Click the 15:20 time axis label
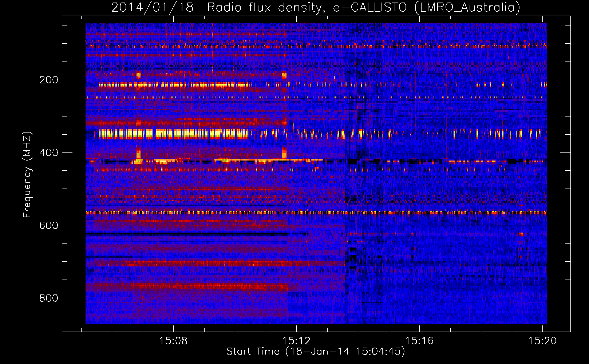 pos(543,341)
